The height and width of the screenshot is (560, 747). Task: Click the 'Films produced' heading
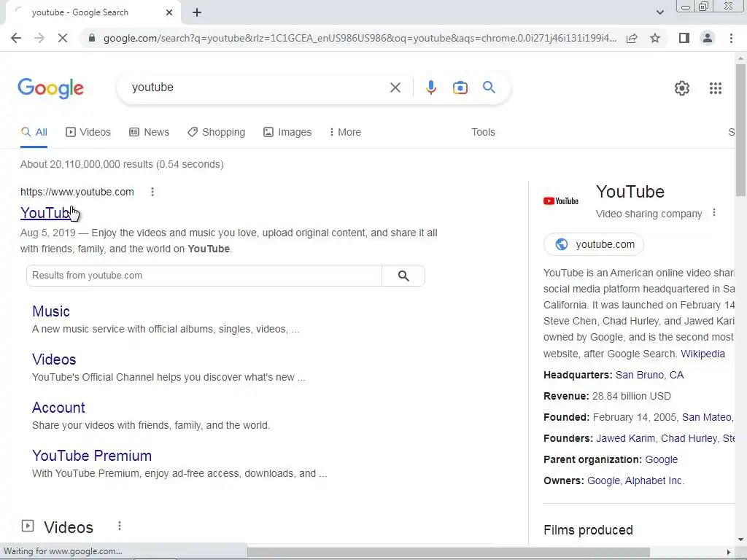589,530
